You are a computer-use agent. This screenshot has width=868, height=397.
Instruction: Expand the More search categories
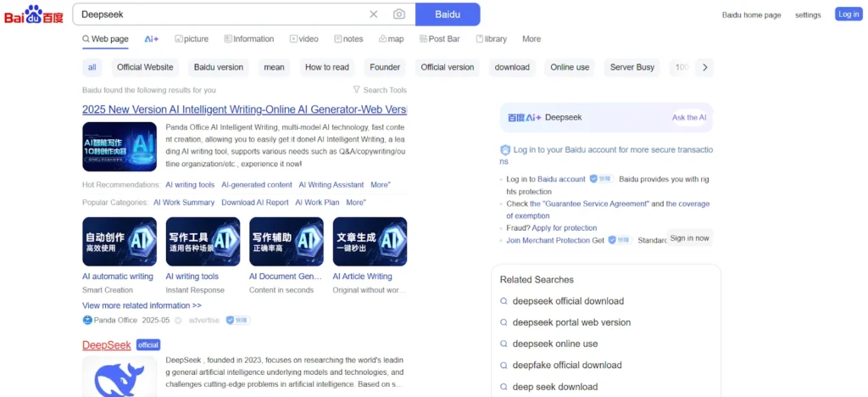pyautogui.click(x=531, y=39)
